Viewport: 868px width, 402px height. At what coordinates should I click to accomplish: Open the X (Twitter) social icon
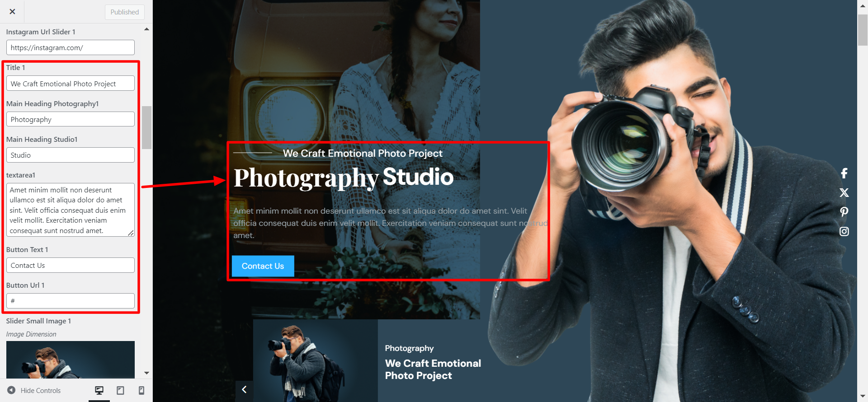tap(844, 193)
